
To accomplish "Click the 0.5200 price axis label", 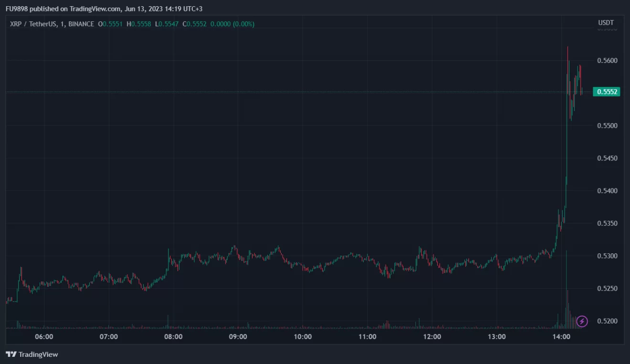I will [x=606, y=321].
